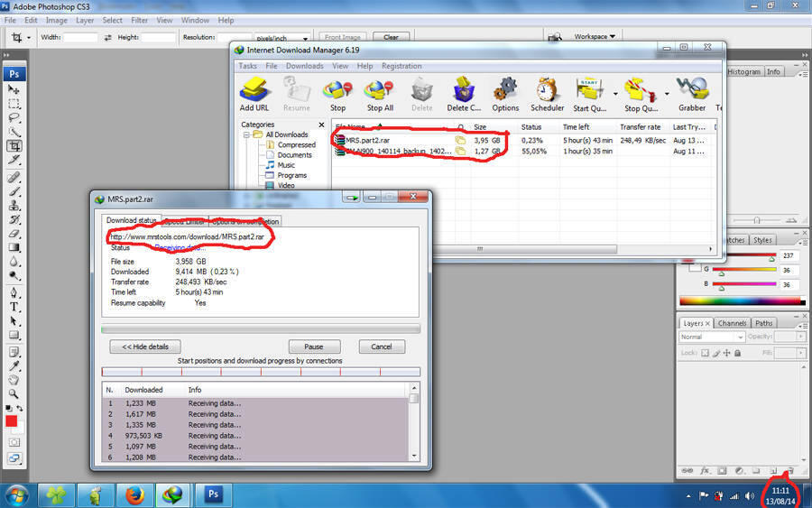Select the Horizontal Type tool
Viewport: 812px width, 508px height.
pyautogui.click(x=14, y=307)
